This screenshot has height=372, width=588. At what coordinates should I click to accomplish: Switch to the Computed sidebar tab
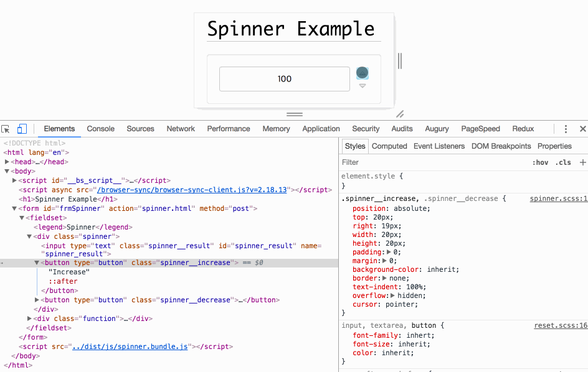tap(389, 146)
